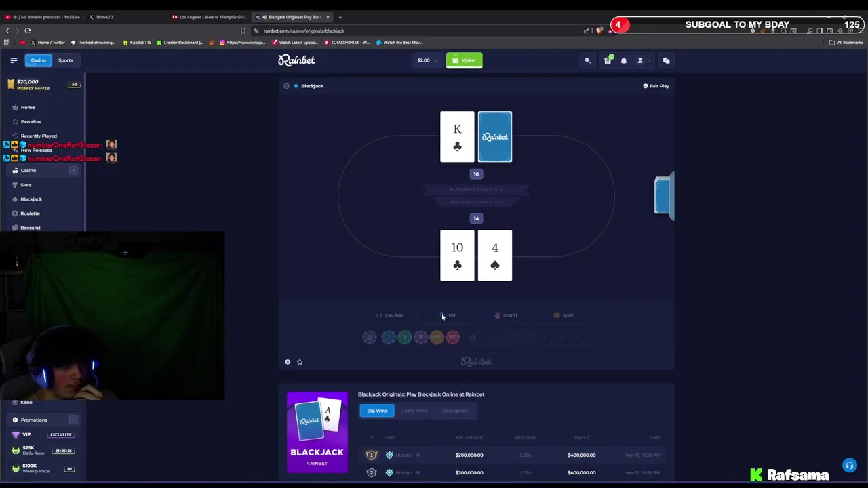This screenshot has width=868, height=488.
Task: Select the 200 red chip
Action: pyautogui.click(x=453, y=337)
